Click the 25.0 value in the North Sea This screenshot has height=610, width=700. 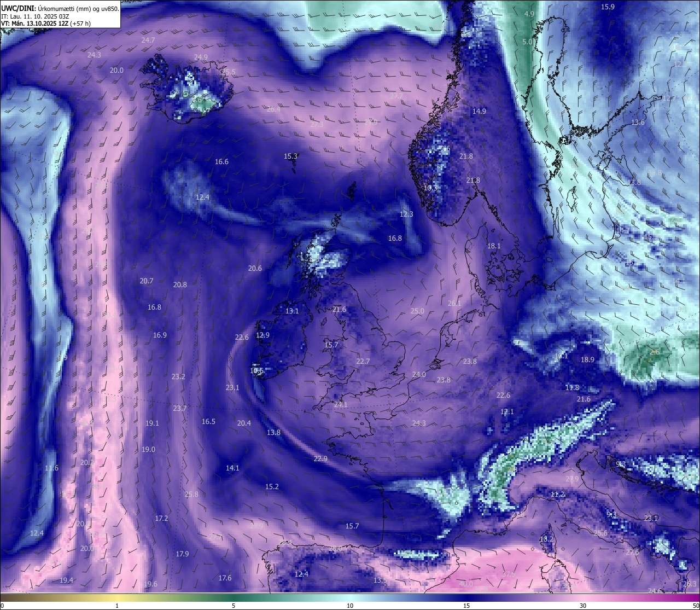[417, 311]
